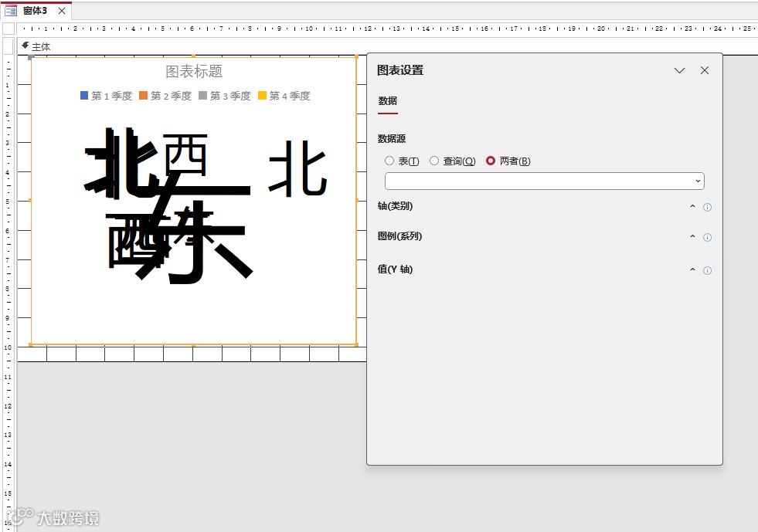Click the 第 3 季度 legend label
758x532 pixels.
230,96
